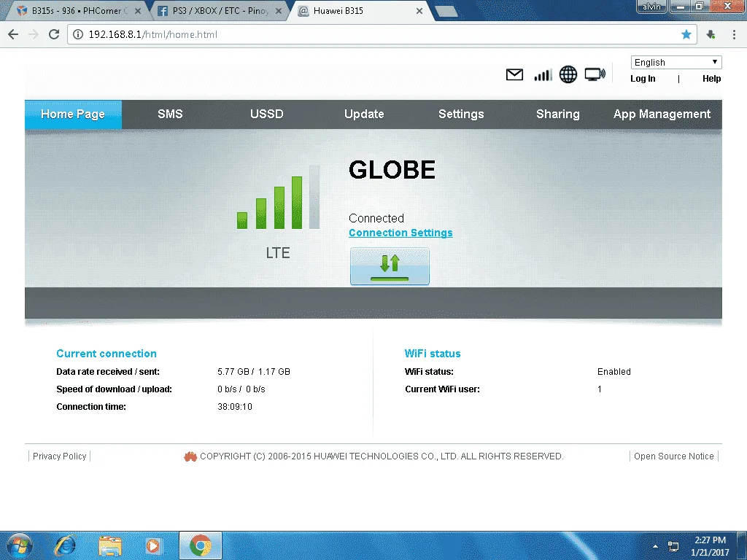Click the WiFi status section heading
Screen dimensions: 747x560
pos(433,354)
